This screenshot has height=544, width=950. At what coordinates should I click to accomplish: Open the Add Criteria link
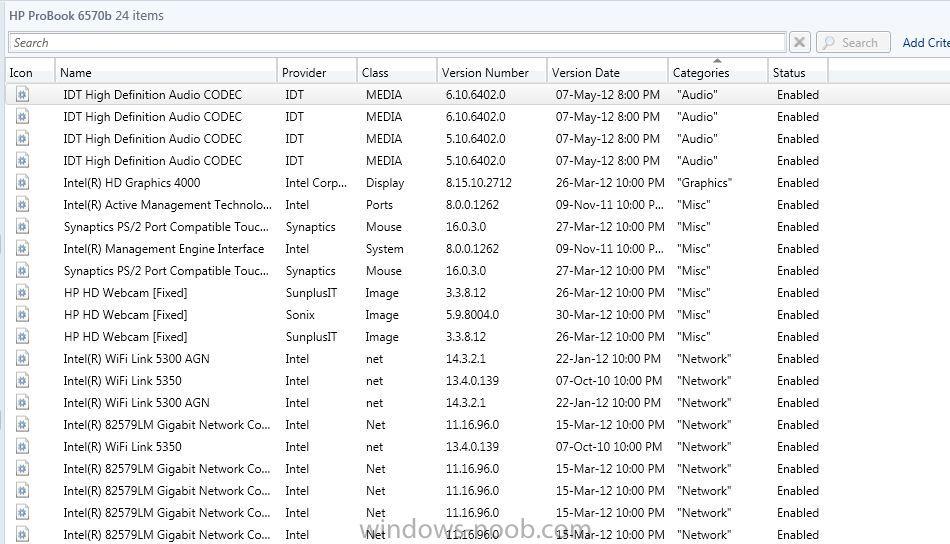click(926, 42)
